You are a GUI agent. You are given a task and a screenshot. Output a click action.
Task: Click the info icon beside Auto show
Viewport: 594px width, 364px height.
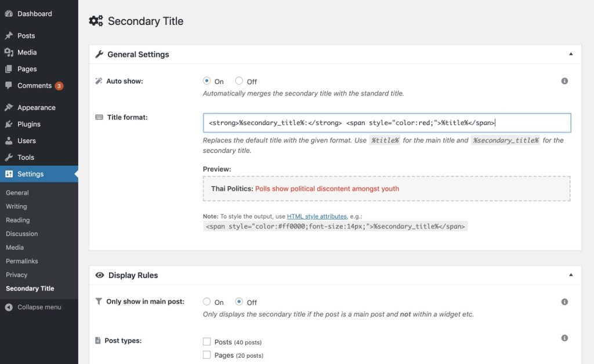564,81
